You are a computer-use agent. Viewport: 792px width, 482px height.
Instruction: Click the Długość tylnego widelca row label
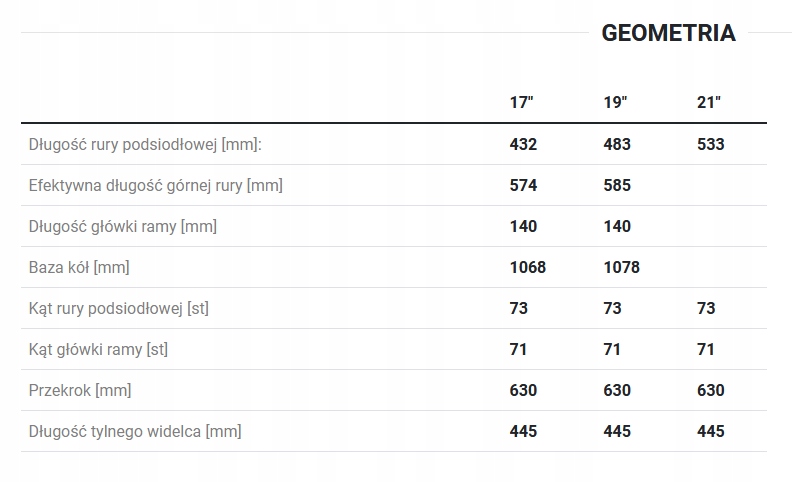click(135, 431)
